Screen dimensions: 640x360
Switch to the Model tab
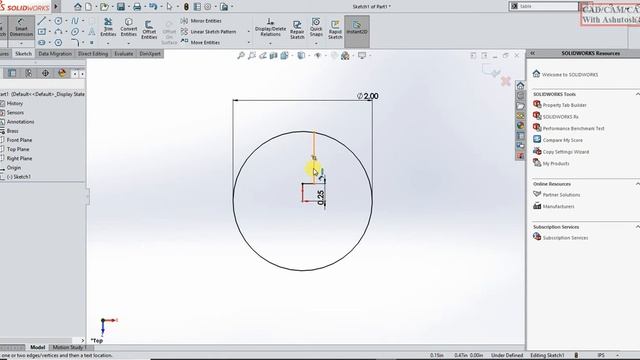coord(38,347)
